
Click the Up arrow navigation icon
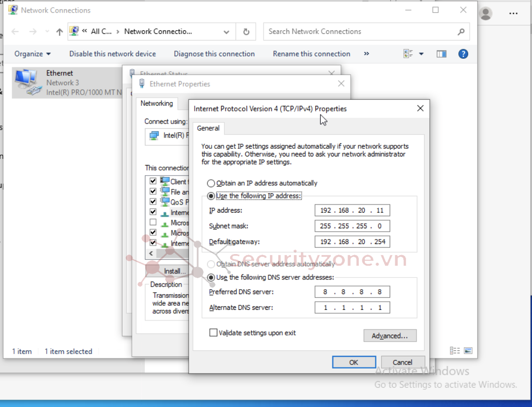59,32
